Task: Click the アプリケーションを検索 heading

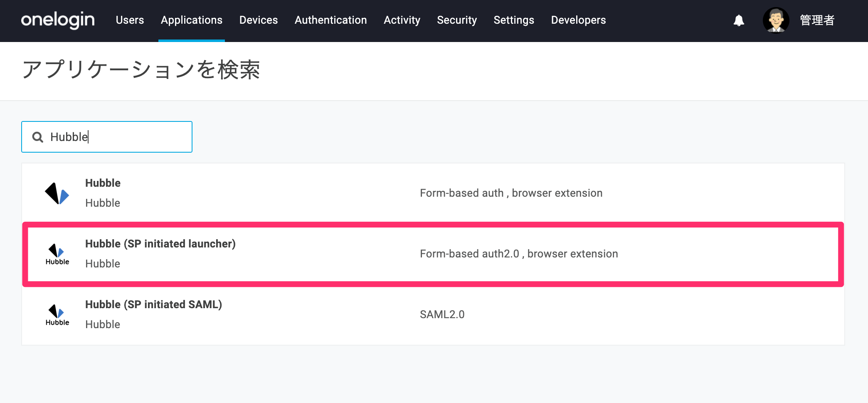Action: coord(141,69)
